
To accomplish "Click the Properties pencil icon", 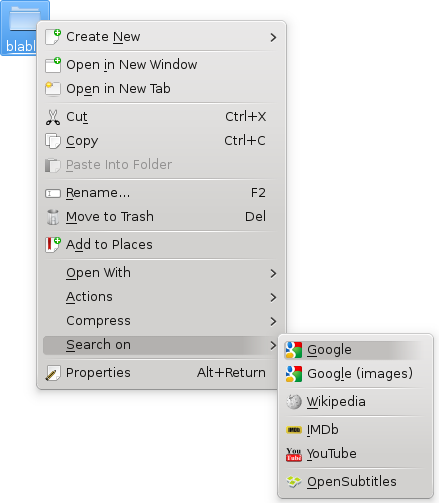I will coord(53,373).
